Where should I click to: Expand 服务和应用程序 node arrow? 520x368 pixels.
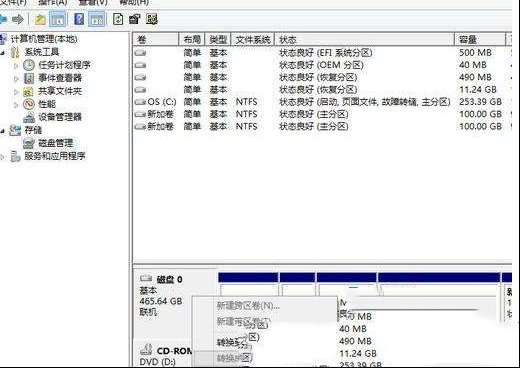(x=3, y=156)
